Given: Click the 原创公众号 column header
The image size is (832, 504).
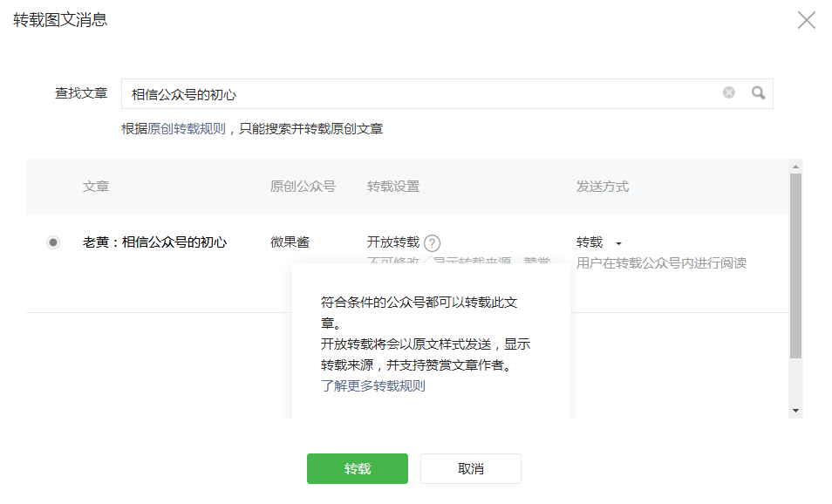Looking at the screenshot, I should 303,187.
